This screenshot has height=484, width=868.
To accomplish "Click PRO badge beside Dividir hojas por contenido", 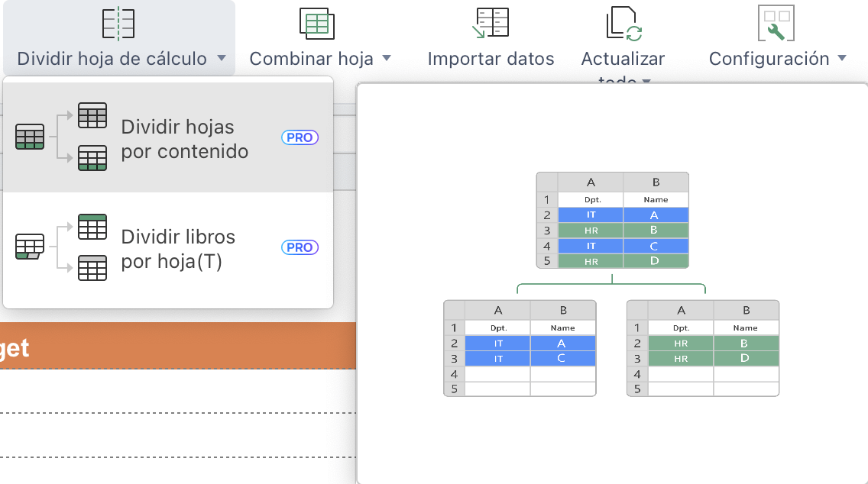I will [300, 137].
